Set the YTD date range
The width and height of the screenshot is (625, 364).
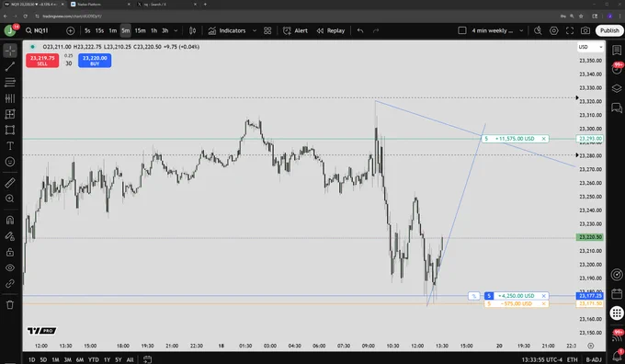[93, 359]
